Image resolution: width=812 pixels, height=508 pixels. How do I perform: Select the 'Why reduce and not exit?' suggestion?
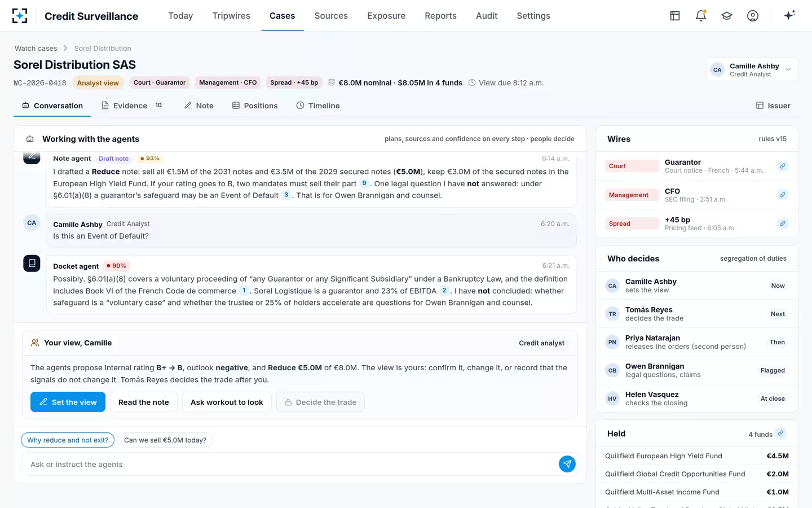point(68,440)
